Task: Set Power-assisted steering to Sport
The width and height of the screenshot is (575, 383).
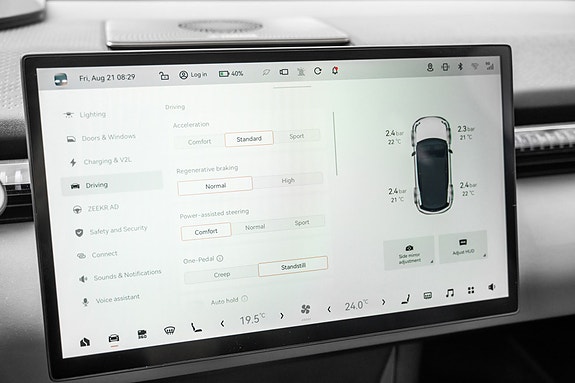Action: 302,223
